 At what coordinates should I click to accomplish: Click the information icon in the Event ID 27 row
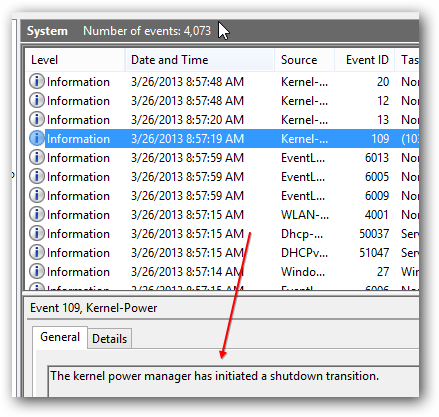(37, 271)
